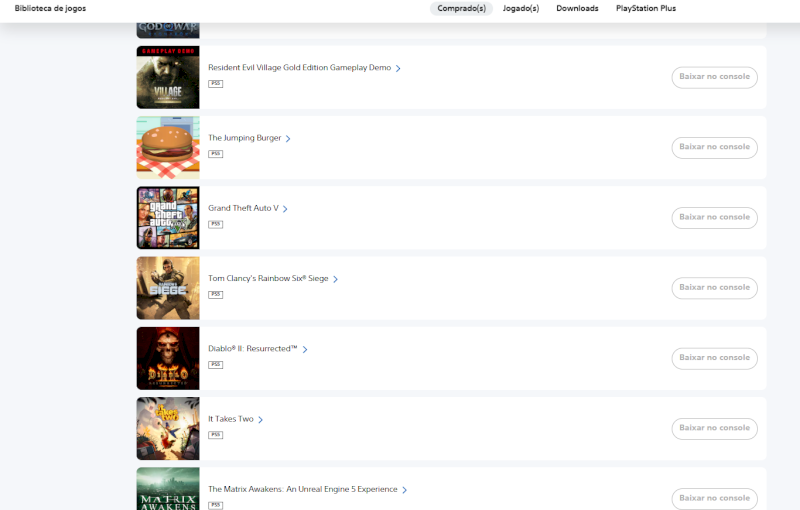Go to the PlayStation Plus tab
This screenshot has height=510, width=800.
[x=645, y=9]
